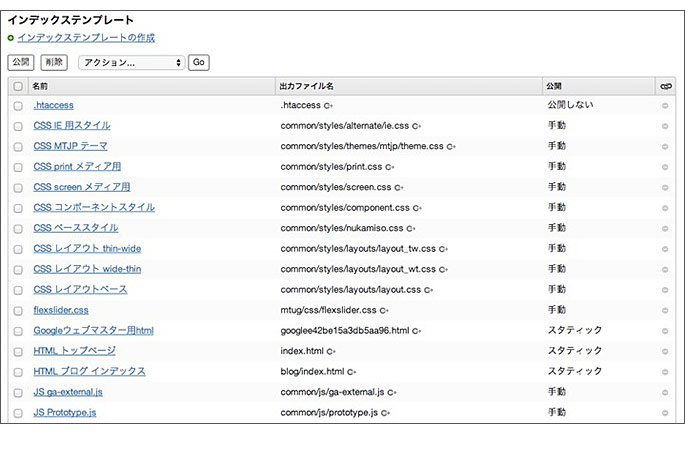Open JS ga-external.js template link
The width and height of the screenshot is (685, 460).
click(68, 392)
